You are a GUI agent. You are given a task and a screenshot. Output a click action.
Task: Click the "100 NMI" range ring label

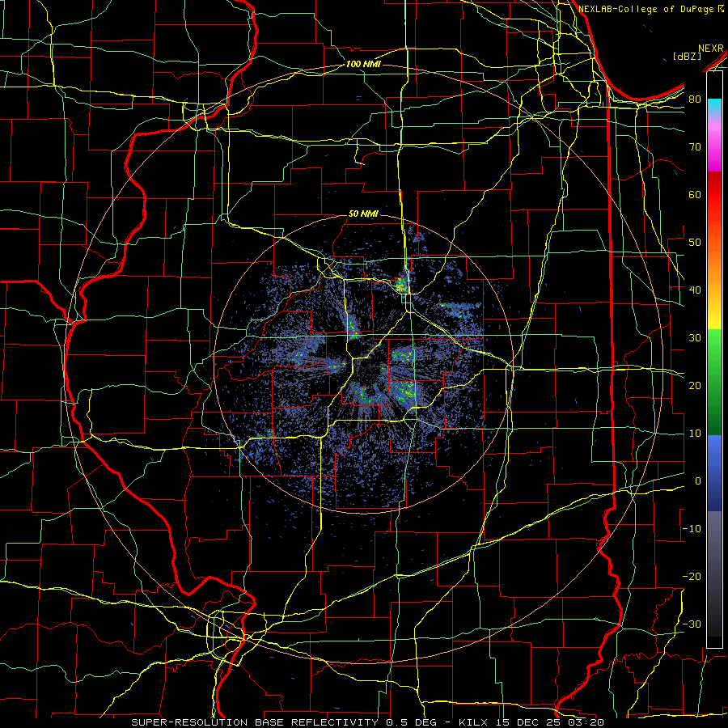click(363, 64)
